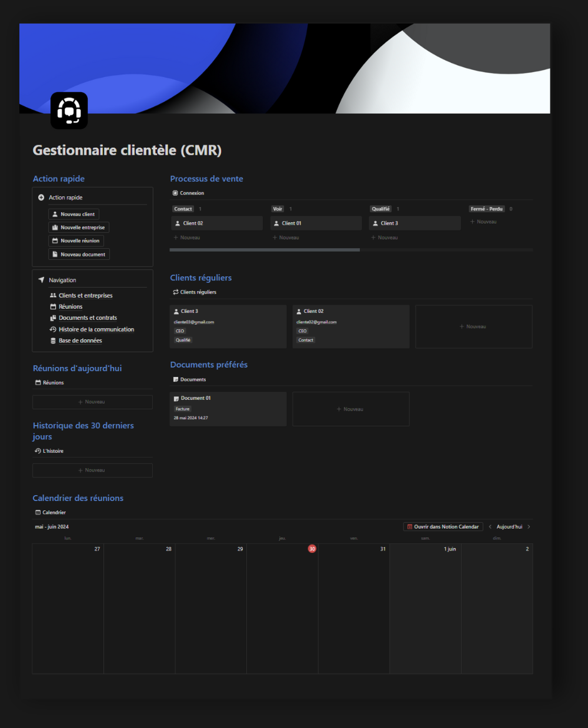Select the Réunions view tab under today's meetings

[x=49, y=383]
